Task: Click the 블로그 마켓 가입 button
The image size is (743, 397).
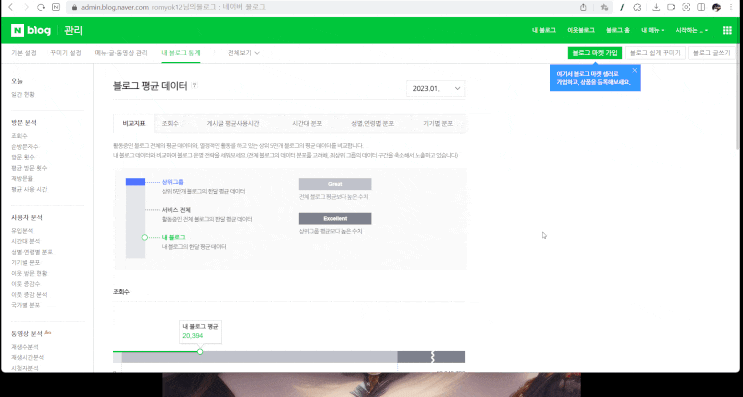Action: point(595,53)
